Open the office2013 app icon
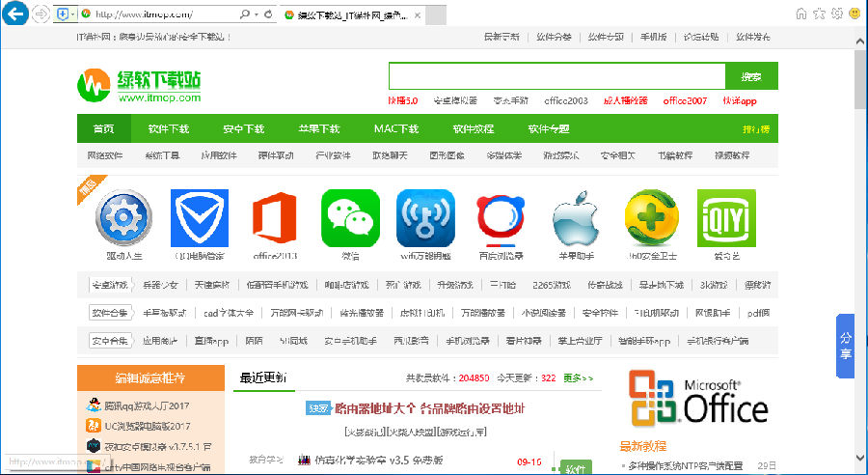The height and width of the screenshot is (475, 868). click(275, 218)
